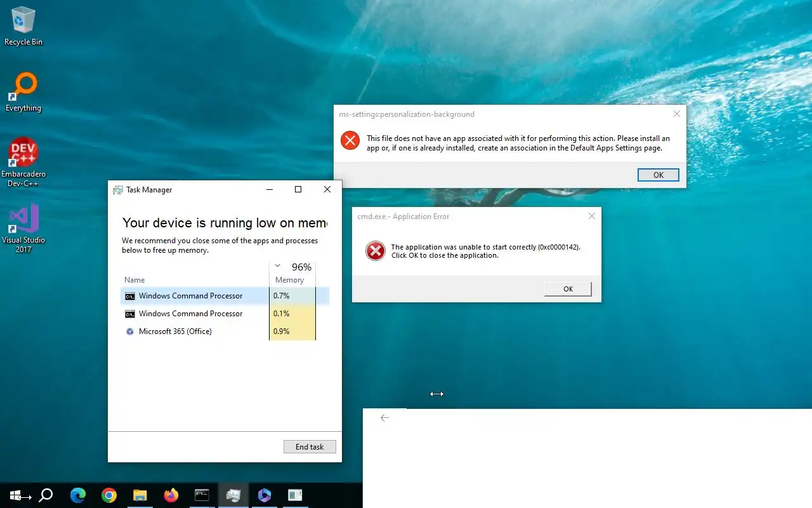Click error icon in cmd.exe dialog
Viewport: 812px width, 508px height.
point(376,251)
